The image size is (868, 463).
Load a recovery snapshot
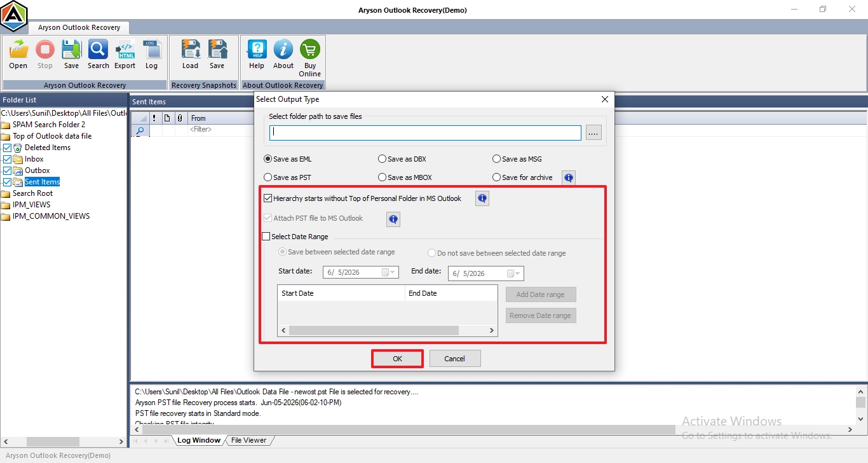coord(191,55)
